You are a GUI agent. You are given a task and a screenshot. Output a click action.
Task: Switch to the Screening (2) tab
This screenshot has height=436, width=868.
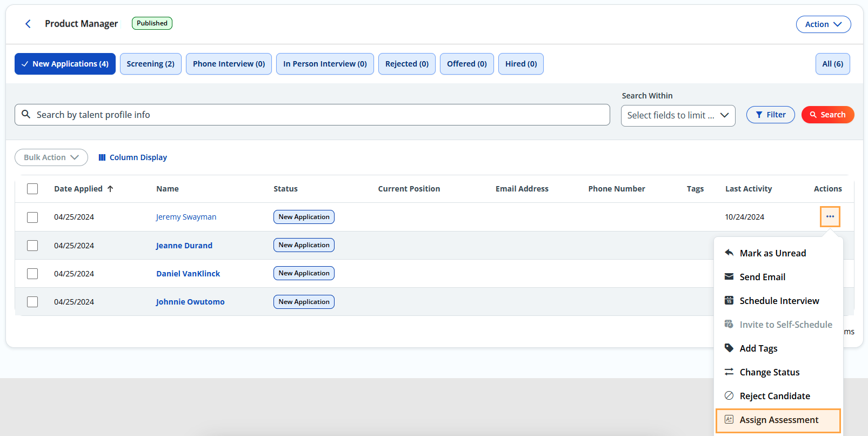point(150,64)
